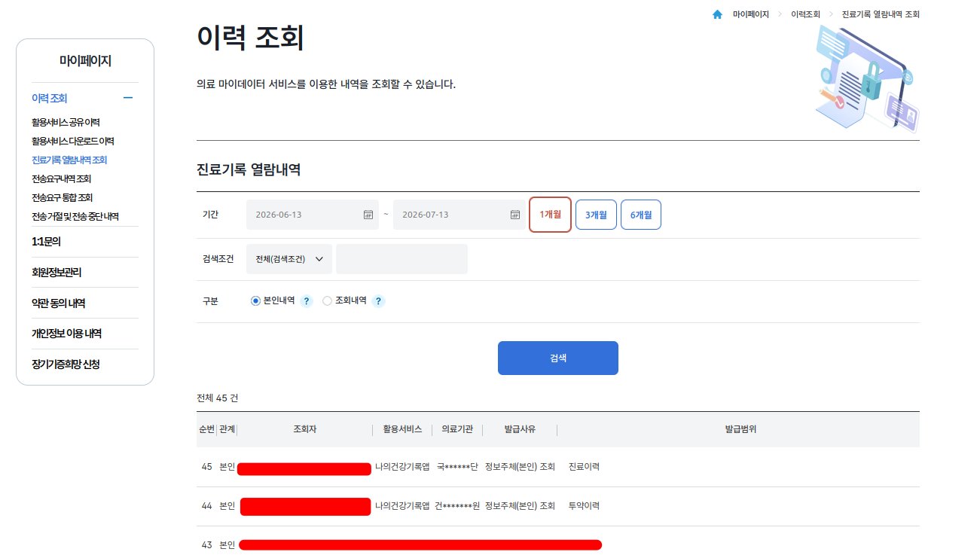Open 전송요구내역 조회 in sidebar

tap(61, 178)
